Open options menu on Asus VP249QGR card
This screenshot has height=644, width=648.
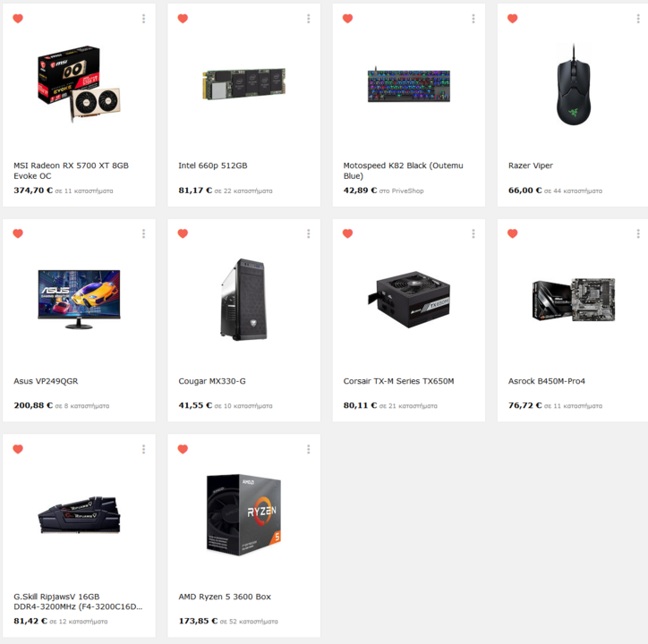tap(143, 233)
